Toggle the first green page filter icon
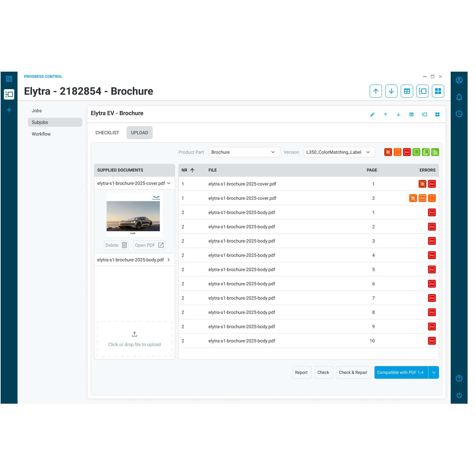This screenshot has height=476, width=476. [x=416, y=152]
